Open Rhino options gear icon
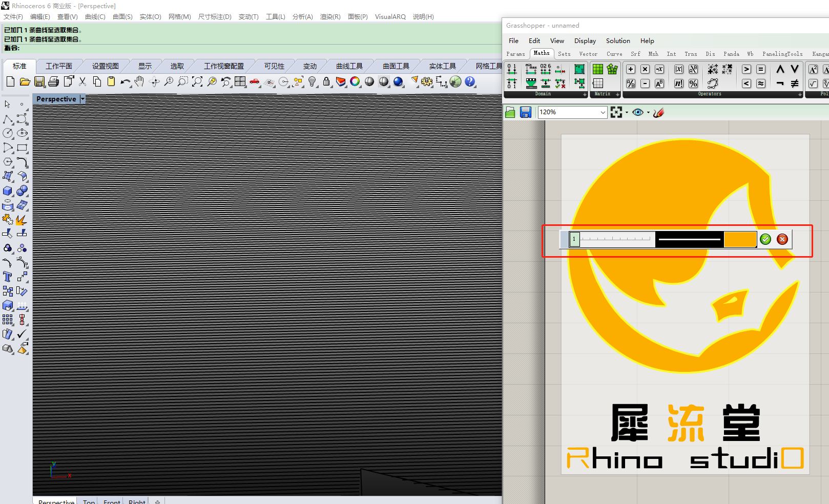 coord(427,81)
